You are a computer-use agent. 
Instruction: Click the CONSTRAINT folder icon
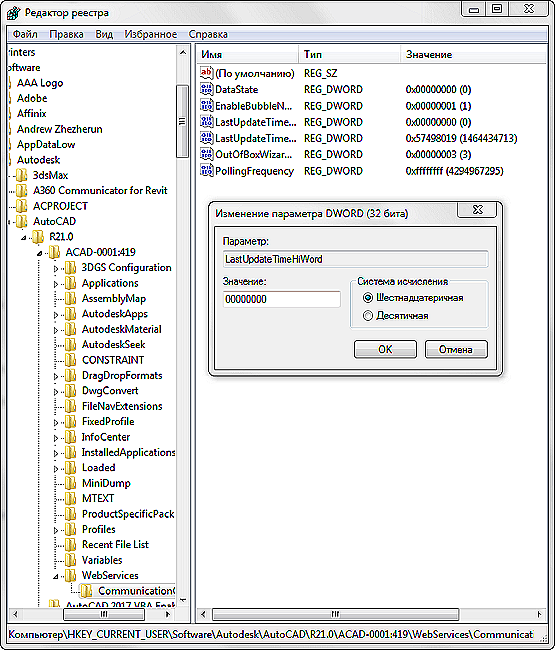pyautogui.click(x=70, y=360)
